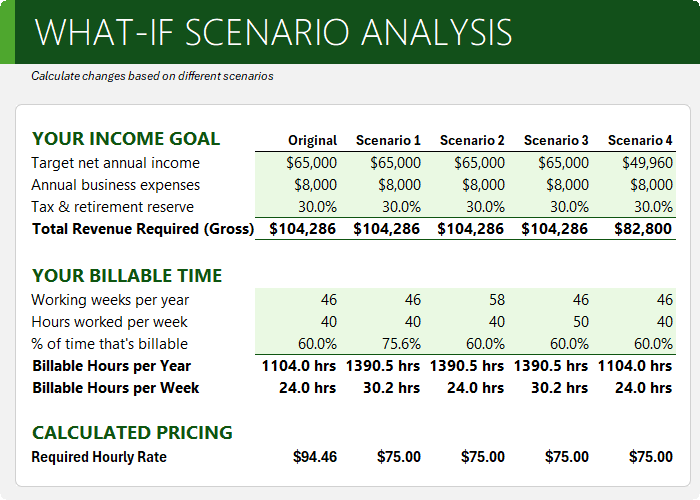Click the Original column header
Screen dimensions: 700x500
[312, 141]
